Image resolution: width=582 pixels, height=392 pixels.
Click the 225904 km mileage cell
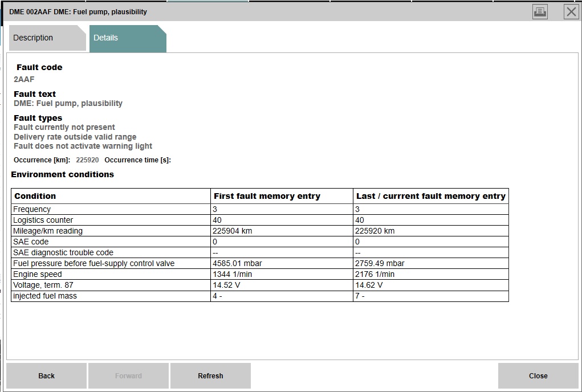click(233, 231)
